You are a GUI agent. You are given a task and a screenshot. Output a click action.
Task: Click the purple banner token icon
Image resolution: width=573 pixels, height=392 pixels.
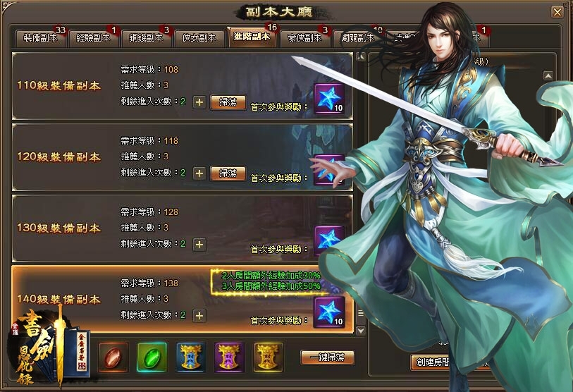pyautogui.click(x=230, y=357)
